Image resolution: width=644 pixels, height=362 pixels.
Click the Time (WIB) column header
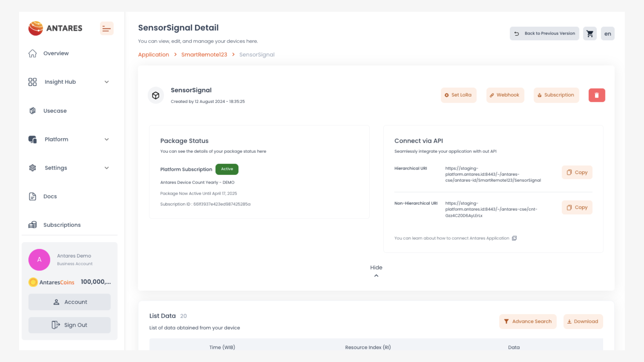coord(222,348)
